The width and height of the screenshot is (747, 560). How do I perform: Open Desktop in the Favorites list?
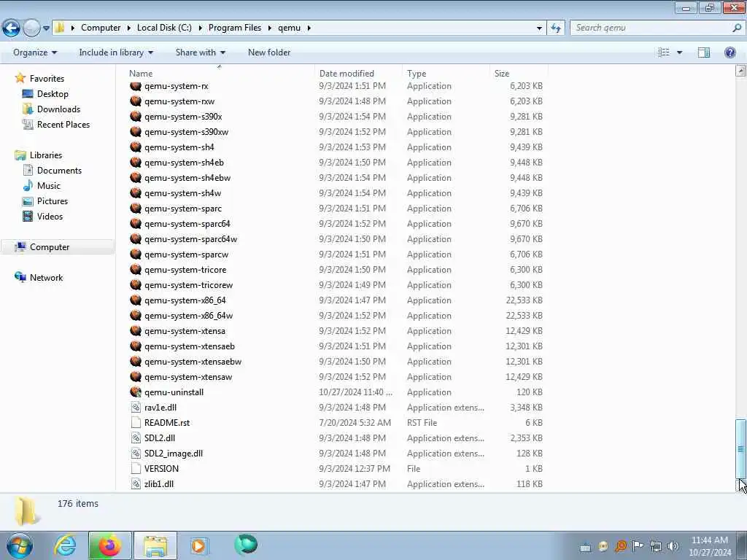pos(53,94)
